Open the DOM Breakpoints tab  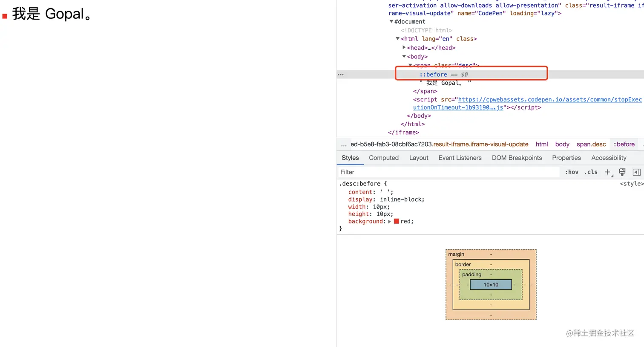pyautogui.click(x=517, y=158)
